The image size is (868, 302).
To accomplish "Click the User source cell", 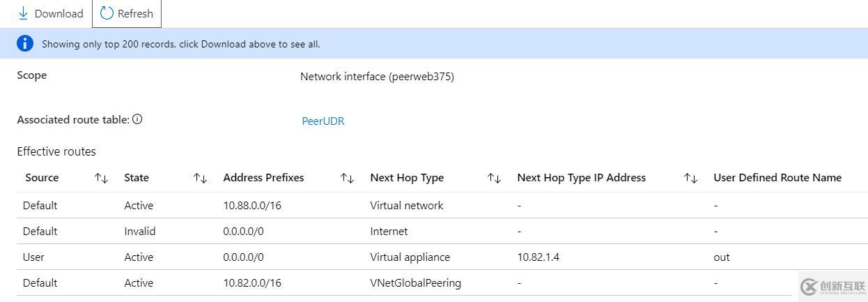I will (x=33, y=257).
